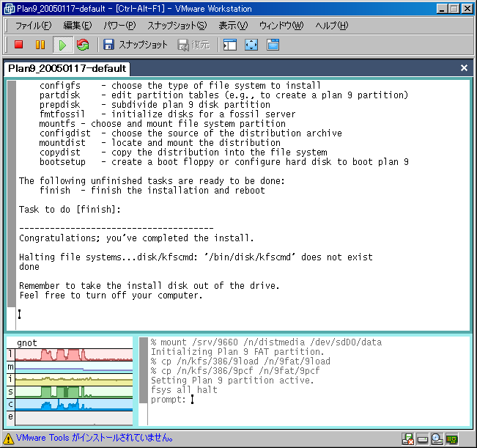The image size is (477, 448).
Task: Click the 'Initializing Plan 9 FAT partition.' line
Action: pyautogui.click(x=237, y=352)
